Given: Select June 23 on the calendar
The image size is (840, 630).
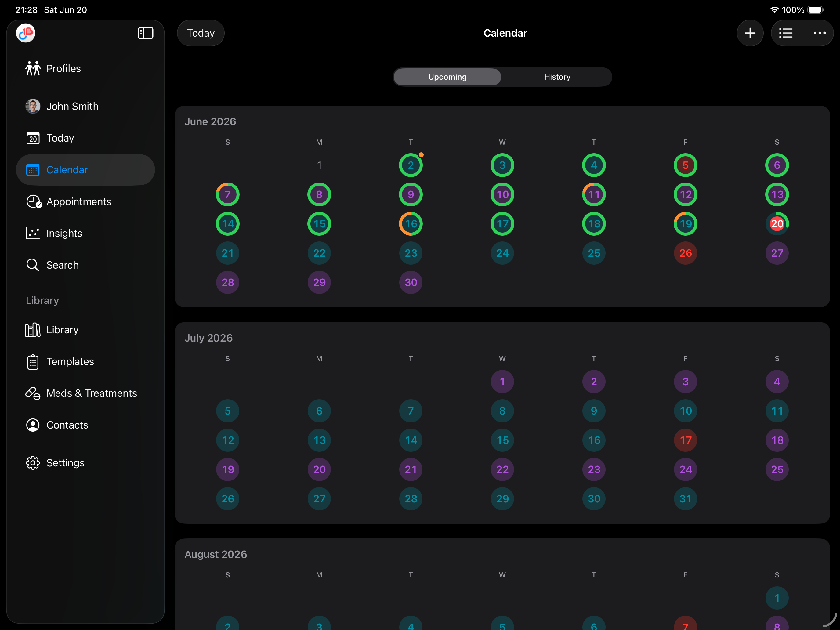Looking at the screenshot, I should pyautogui.click(x=411, y=253).
